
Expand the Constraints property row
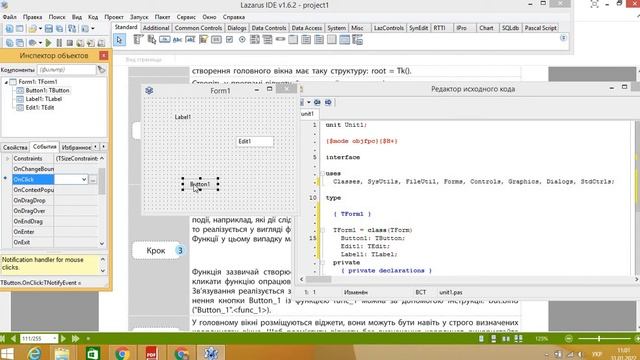click(7, 158)
